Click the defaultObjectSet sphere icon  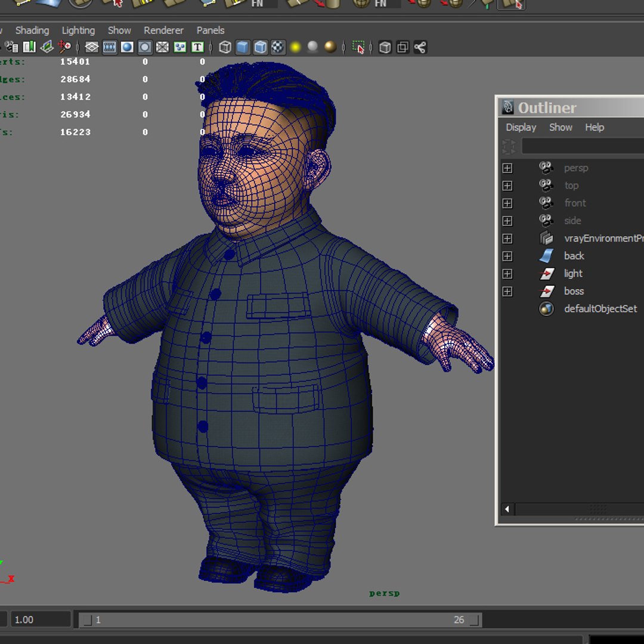pos(546,309)
